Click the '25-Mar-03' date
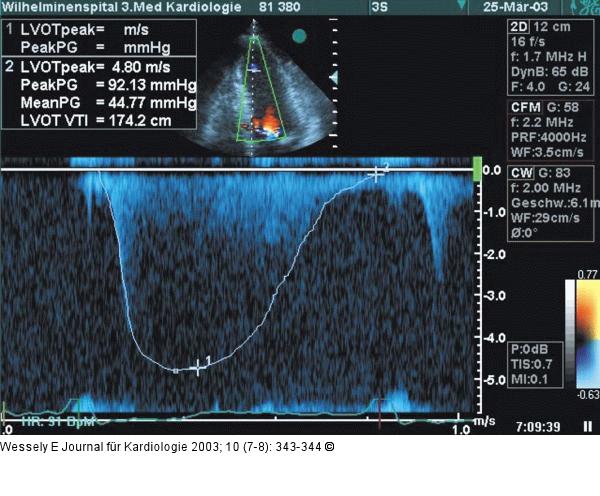Screen dimensions: 600x496 coord(515,7)
